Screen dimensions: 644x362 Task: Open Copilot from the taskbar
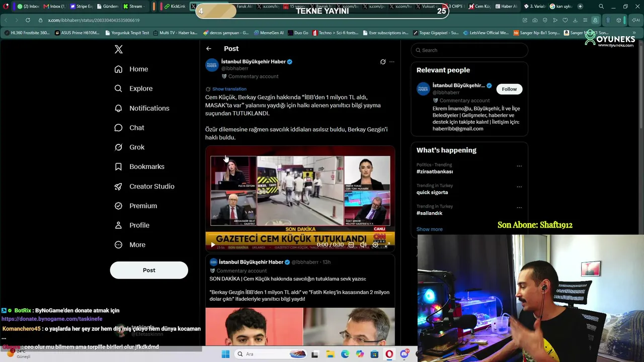point(360,354)
